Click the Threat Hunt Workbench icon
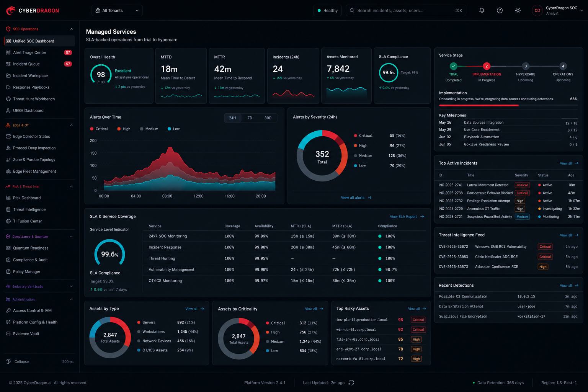 (8, 99)
